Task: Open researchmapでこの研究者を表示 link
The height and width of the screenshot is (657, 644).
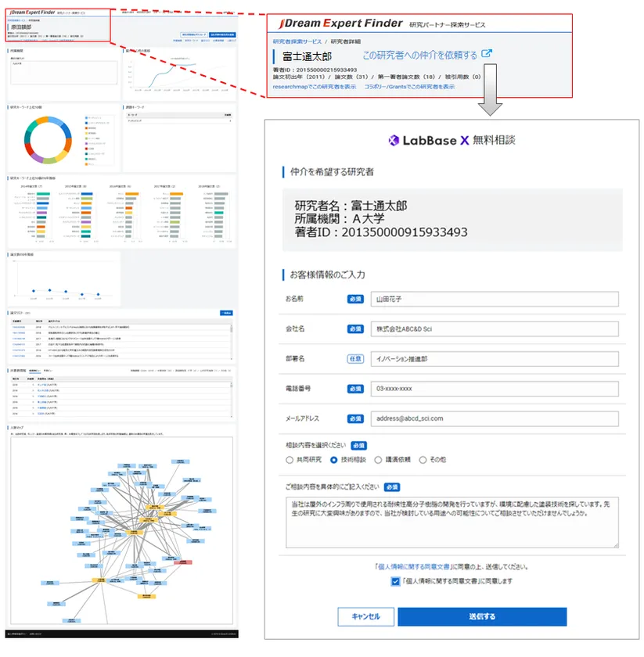Action: (x=315, y=87)
